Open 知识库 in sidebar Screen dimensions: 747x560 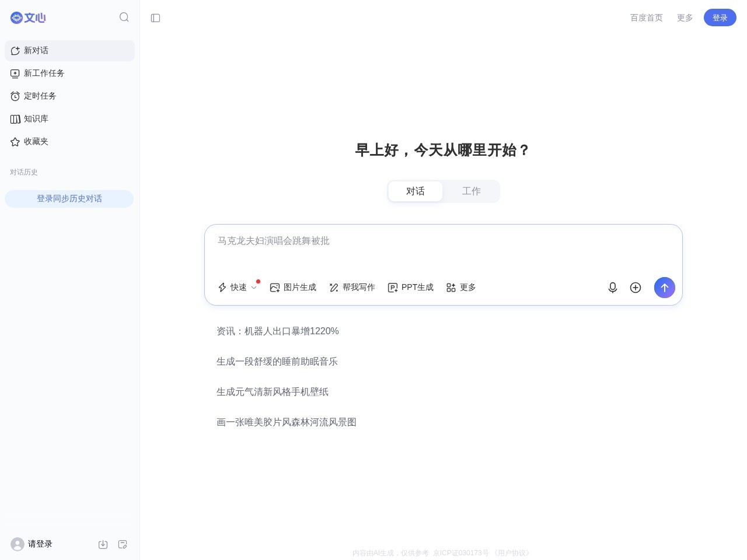point(69,119)
